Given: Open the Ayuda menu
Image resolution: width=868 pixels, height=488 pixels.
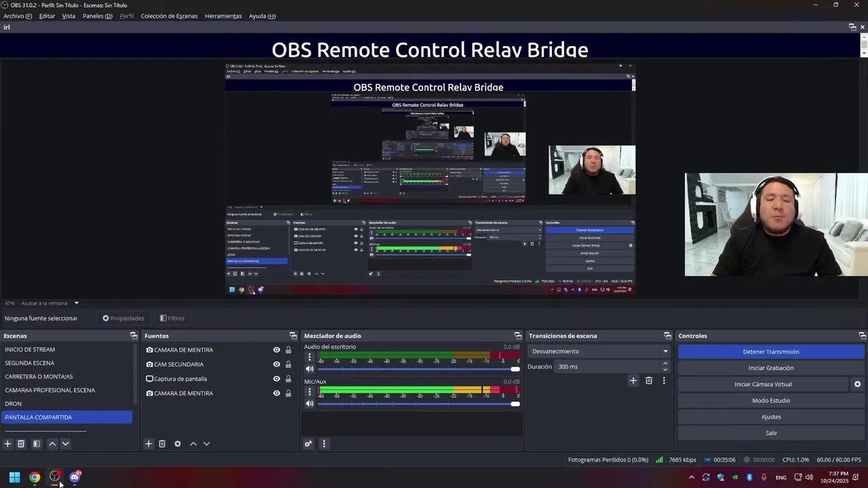Looking at the screenshot, I should [262, 16].
